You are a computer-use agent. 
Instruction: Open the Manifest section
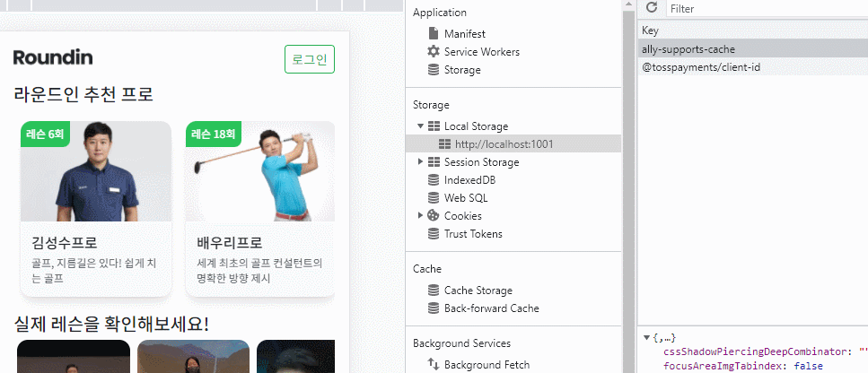[464, 34]
